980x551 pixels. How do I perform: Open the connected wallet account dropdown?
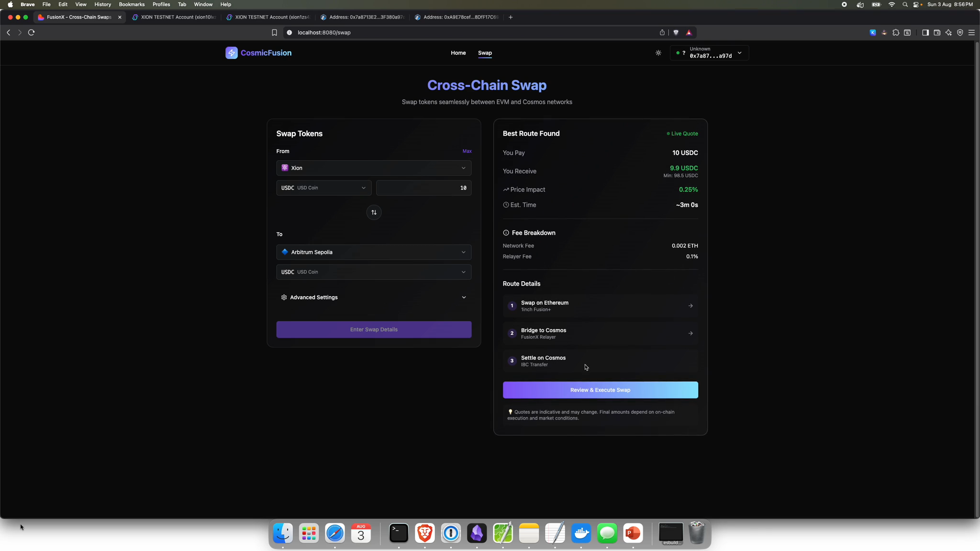[710, 53]
